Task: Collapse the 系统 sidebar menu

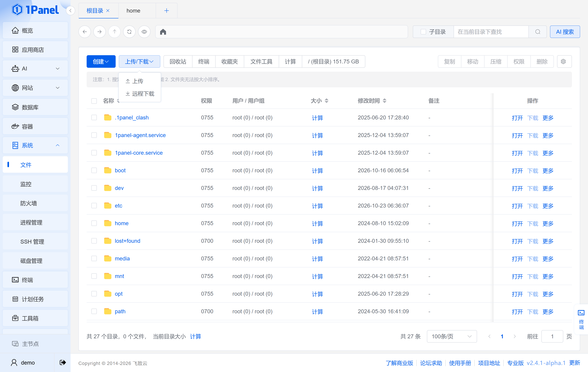Action: 35,145
